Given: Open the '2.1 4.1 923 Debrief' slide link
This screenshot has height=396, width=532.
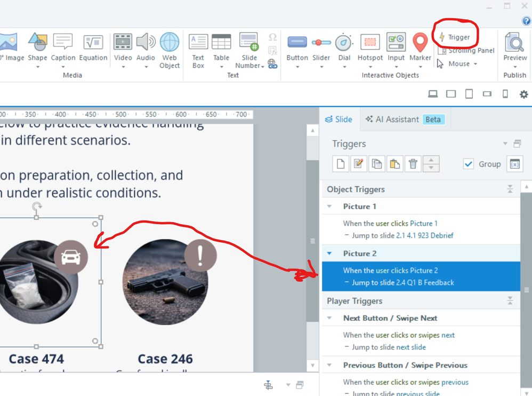Looking at the screenshot, I should coord(424,235).
